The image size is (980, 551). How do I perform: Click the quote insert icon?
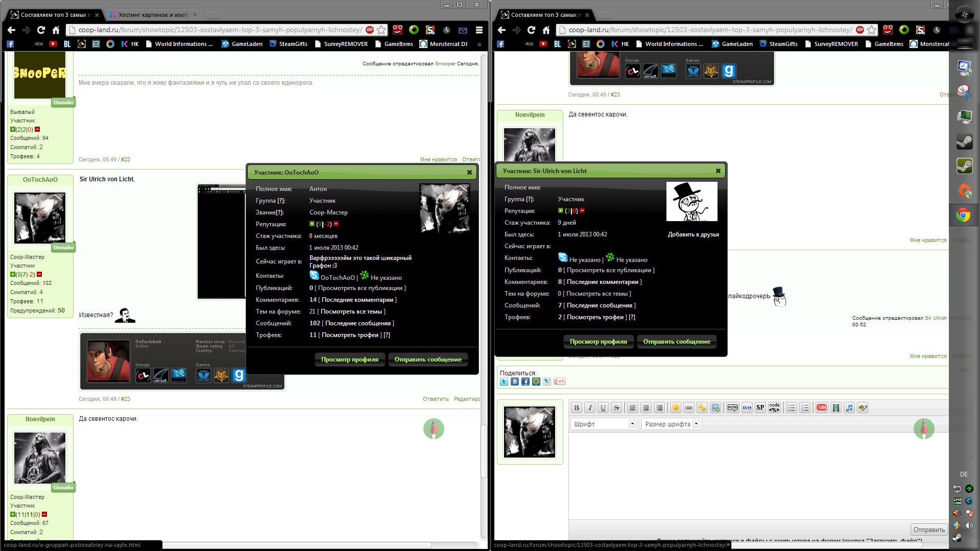(x=747, y=408)
